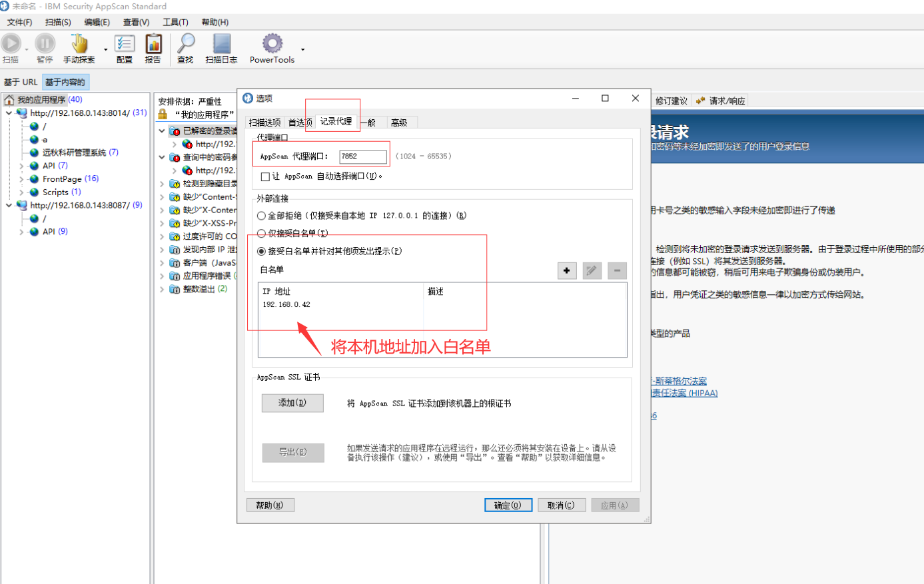This screenshot has height=584, width=924.
Task: Click the 添加(D) certificate button
Action: pyautogui.click(x=292, y=403)
